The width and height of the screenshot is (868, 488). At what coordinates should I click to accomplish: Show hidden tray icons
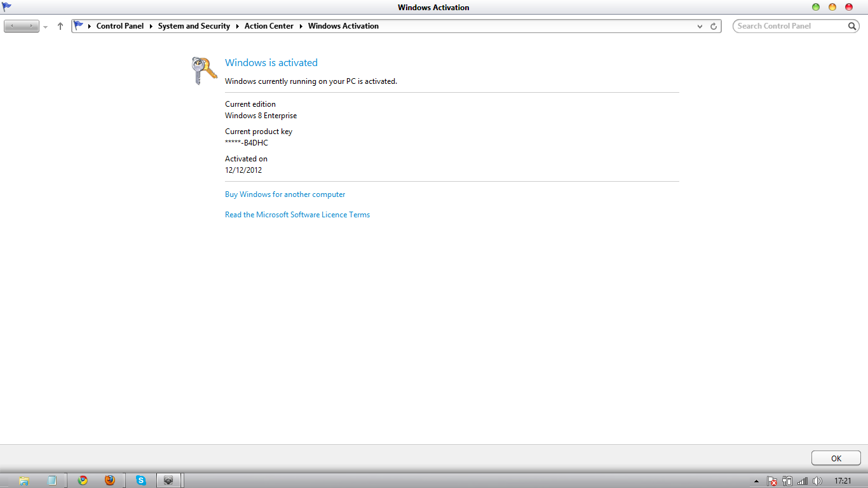pyautogui.click(x=756, y=481)
